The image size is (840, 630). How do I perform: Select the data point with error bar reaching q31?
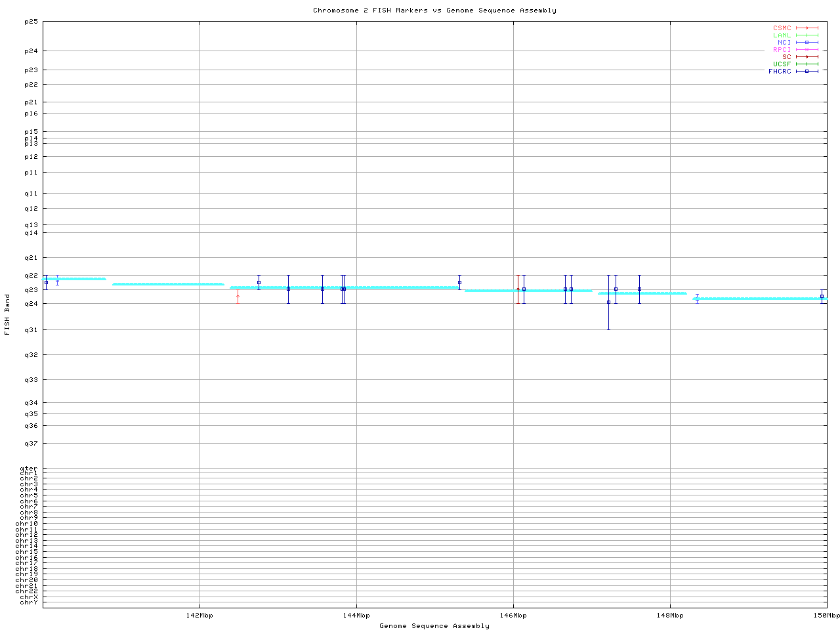point(608,302)
